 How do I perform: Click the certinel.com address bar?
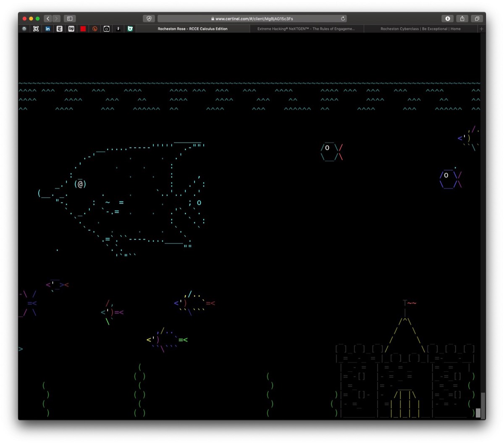[x=252, y=18]
